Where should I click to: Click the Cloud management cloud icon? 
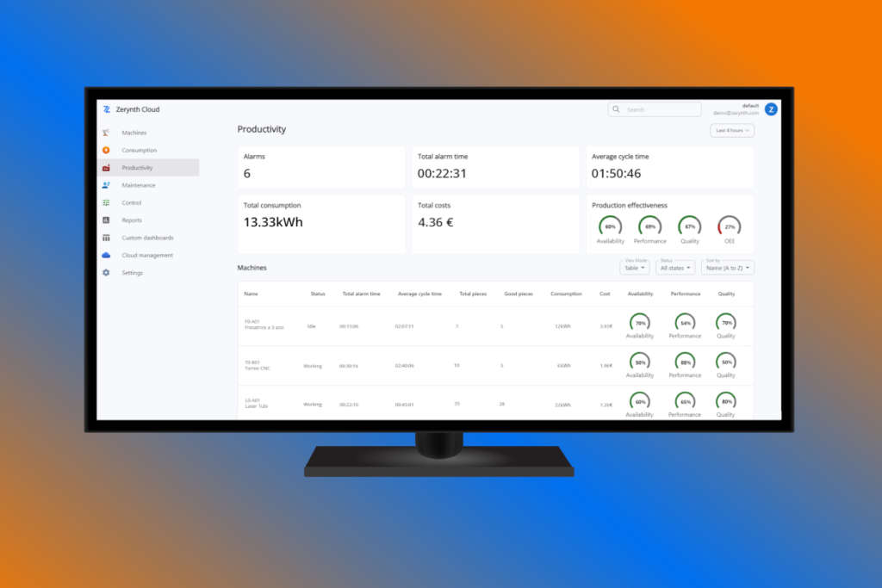[106, 256]
